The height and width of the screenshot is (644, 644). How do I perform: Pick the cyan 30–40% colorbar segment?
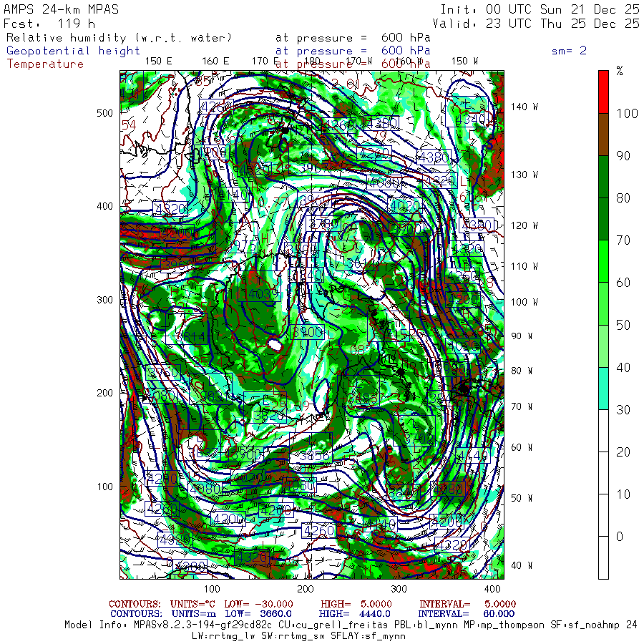click(603, 389)
